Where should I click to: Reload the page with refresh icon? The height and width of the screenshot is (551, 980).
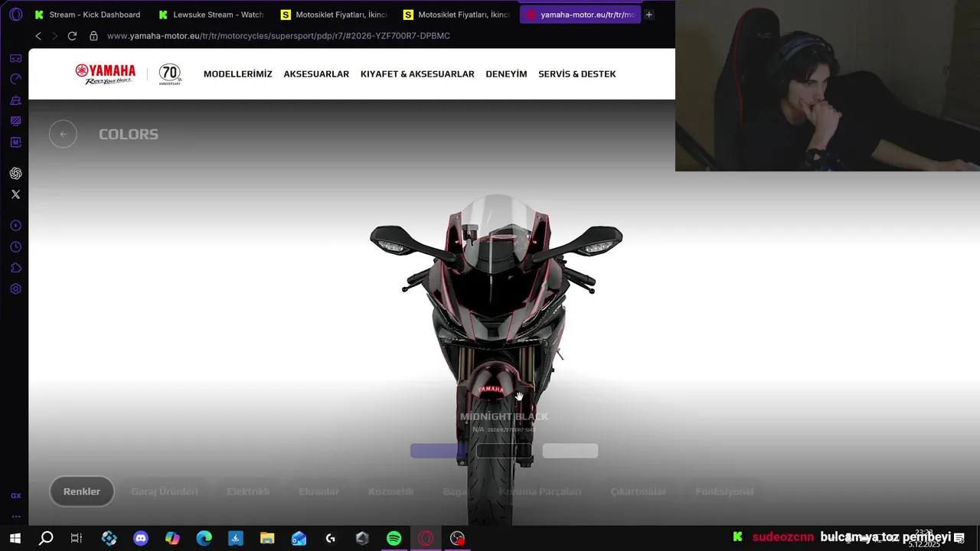pyautogui.click(x=72, y=36)
